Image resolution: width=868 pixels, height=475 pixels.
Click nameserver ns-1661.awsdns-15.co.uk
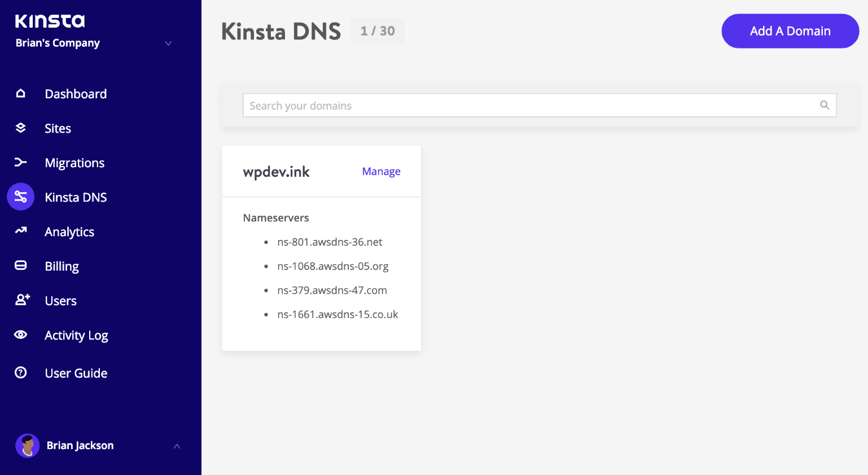(337, 314)
